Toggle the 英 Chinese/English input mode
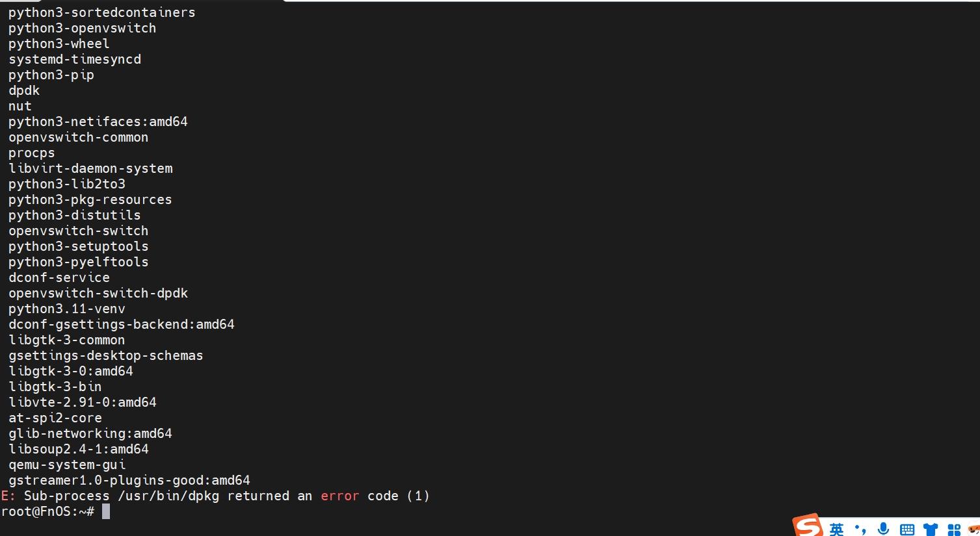Screen dimensions: 980x536 [x=836, y=530]
